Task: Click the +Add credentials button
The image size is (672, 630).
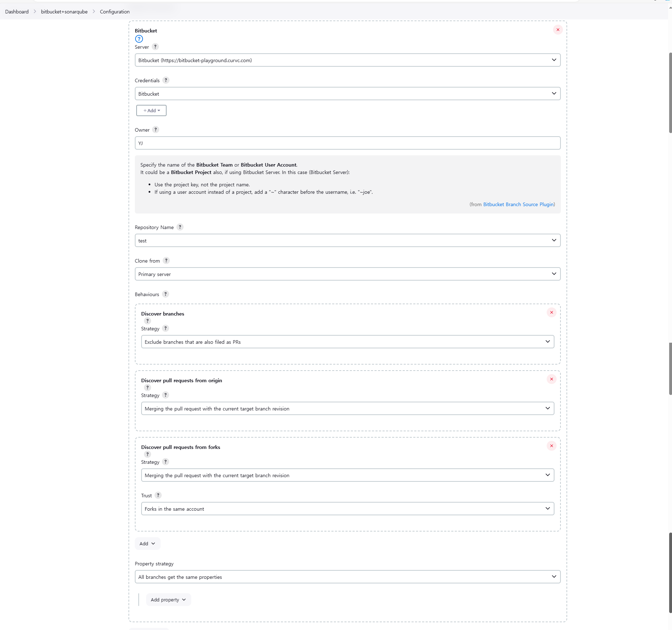Action: pyautogui.click(x=151, y=110)
